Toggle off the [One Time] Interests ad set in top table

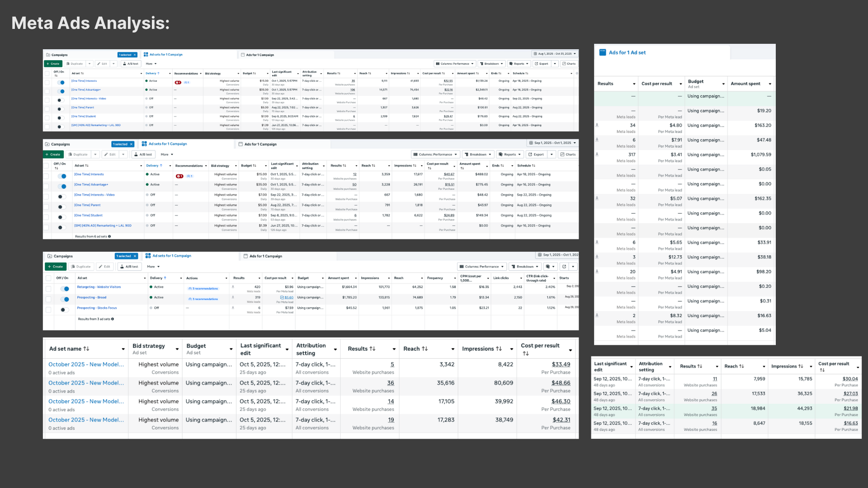61,82
